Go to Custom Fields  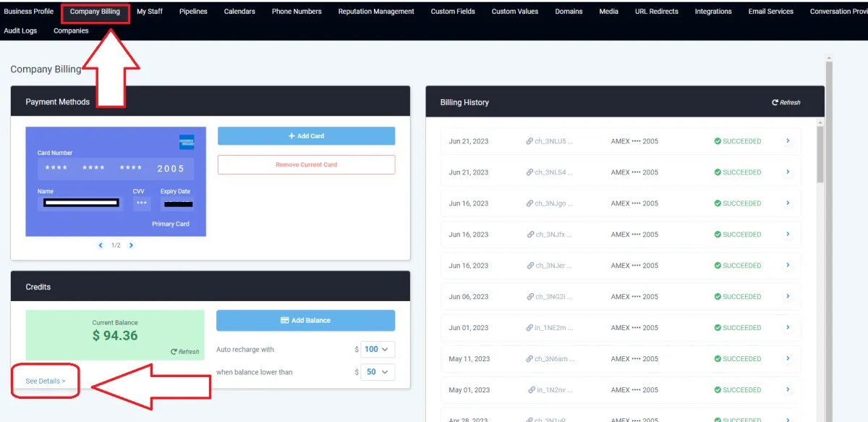click(453, 12)
